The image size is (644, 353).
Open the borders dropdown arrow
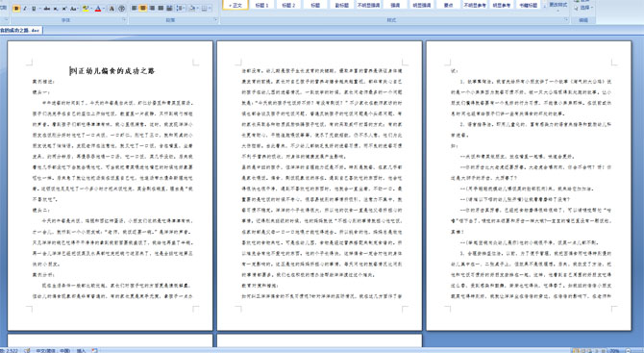point(210,8)
